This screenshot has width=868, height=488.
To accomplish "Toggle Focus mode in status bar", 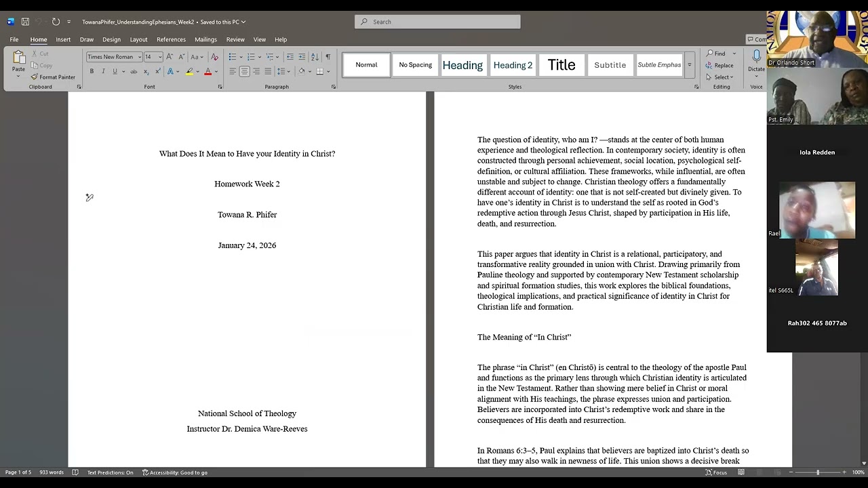I will [x=716, y=472].
